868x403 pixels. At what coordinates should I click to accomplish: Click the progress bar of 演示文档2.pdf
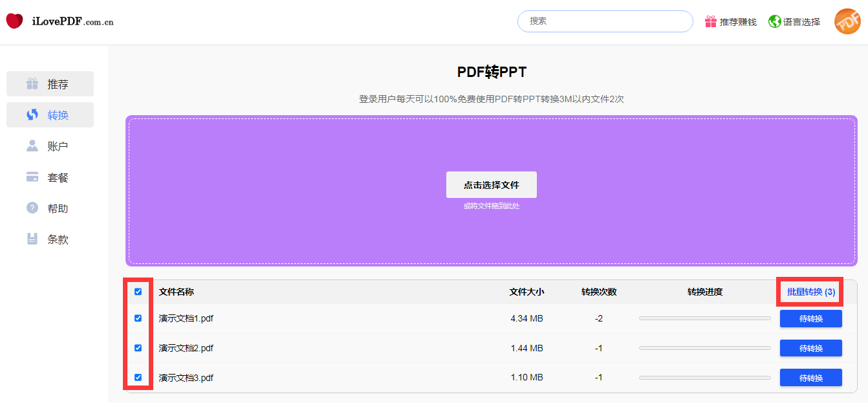pyautogui.click(x=704, y=348)
